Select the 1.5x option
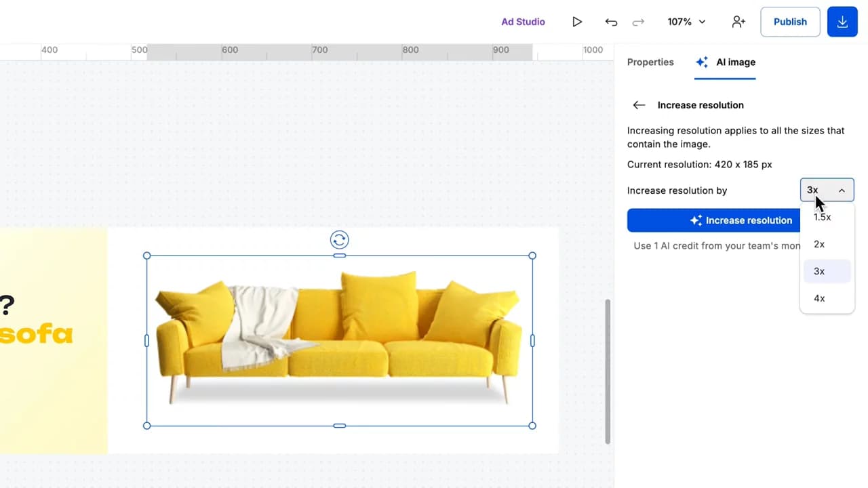This screenshot has height=488, width=868. click(x=823, y=218)
